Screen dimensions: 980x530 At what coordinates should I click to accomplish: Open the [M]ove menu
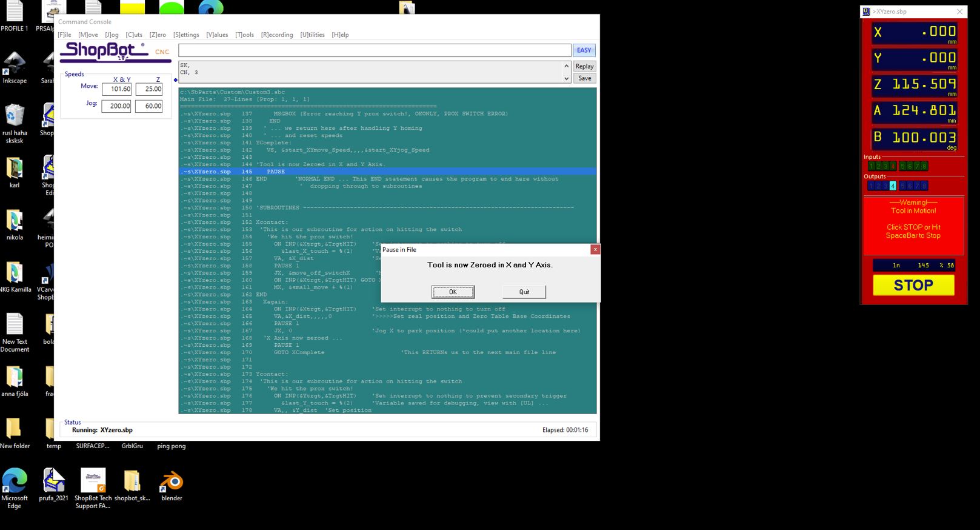click(x=88, y=35)
